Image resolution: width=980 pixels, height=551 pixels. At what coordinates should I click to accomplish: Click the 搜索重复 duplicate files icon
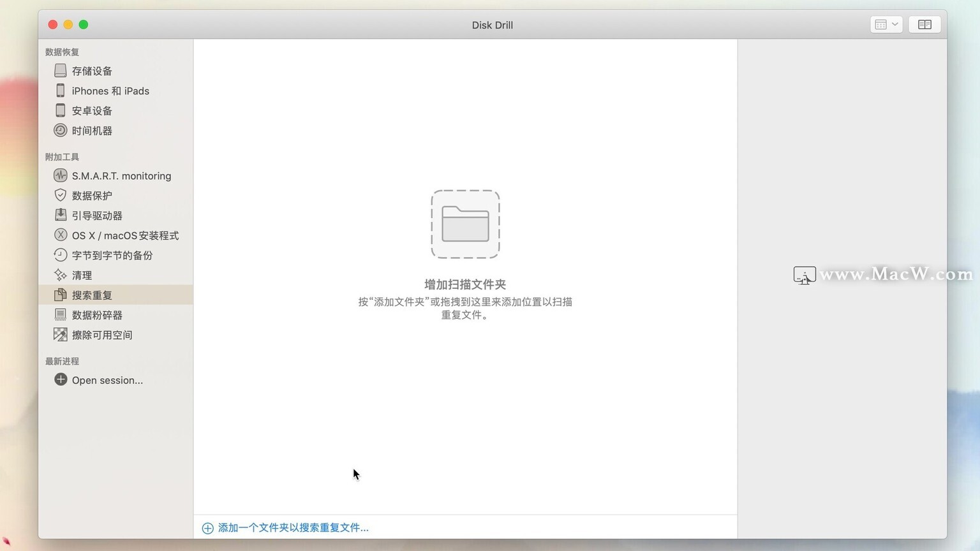point(60,295)
